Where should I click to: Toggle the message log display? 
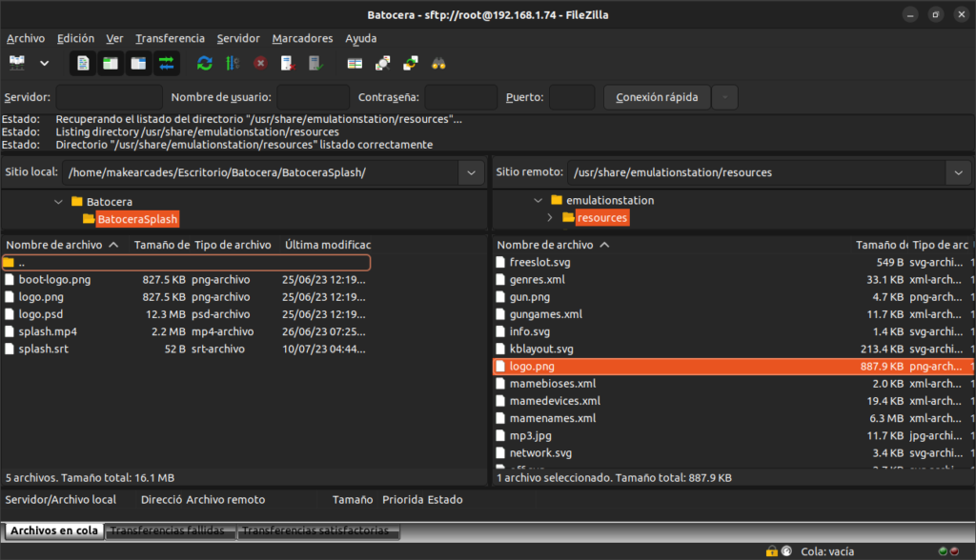(83, 63)
